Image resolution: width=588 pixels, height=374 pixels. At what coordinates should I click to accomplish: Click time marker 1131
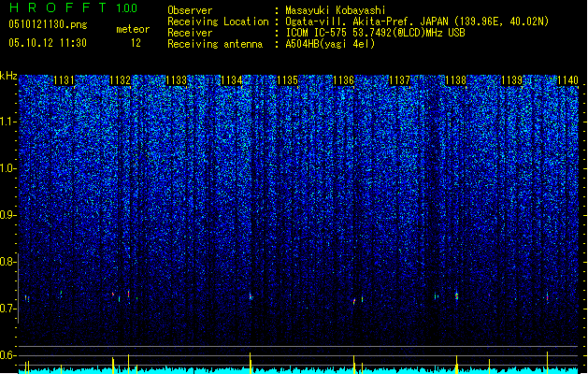coord(64,80)
